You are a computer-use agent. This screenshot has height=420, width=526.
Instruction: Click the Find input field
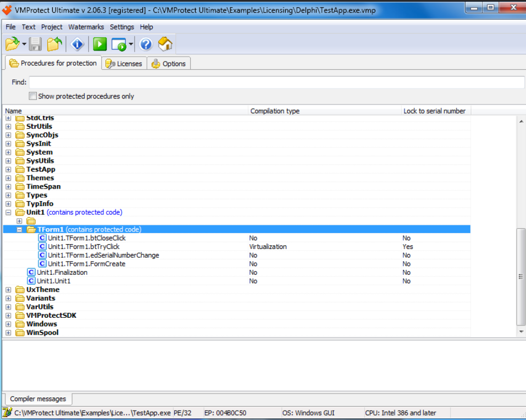pyautogui.click(x=277, y=82)
